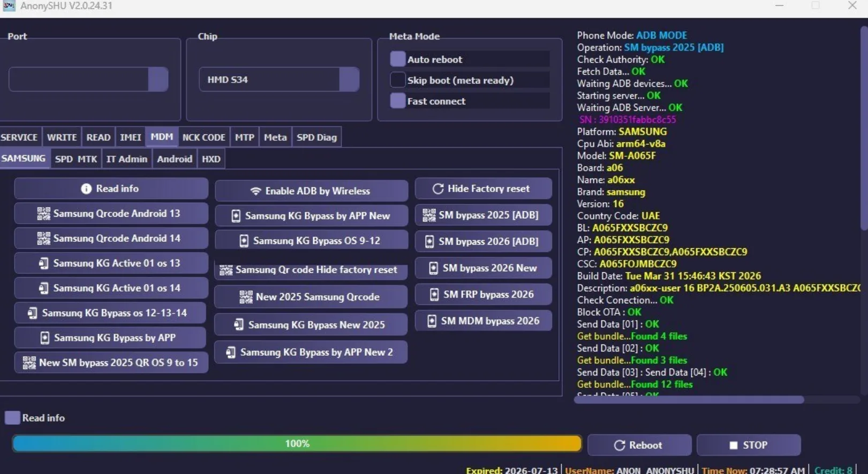Click device icon on SM bypass 2026 New

pyautogui.click(x=433, y=268)
